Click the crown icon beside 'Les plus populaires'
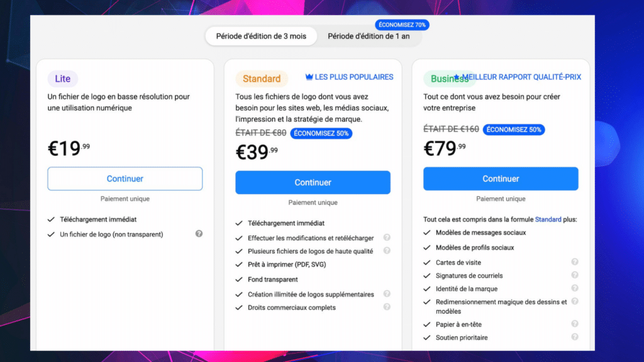The image size is (644, 362). click(x=309, y=77)
